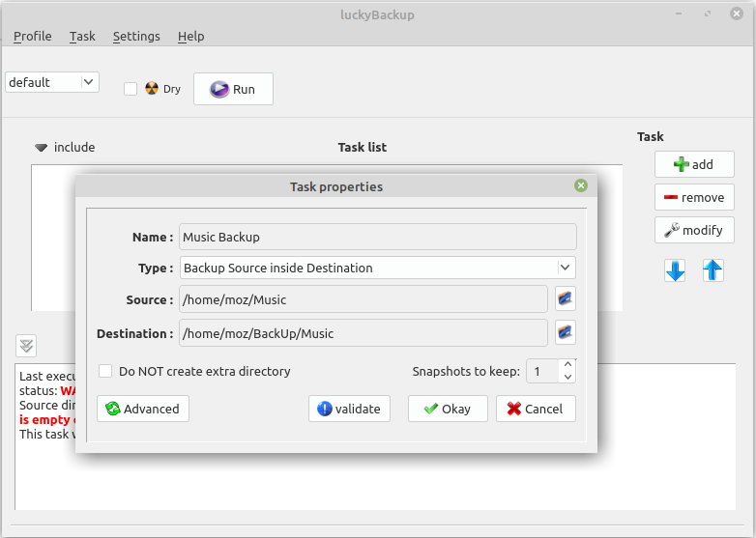Viewport: 756px width, 538px height.
Task: Increase Snapshots to keep value
Action: (x=567, y=365)
